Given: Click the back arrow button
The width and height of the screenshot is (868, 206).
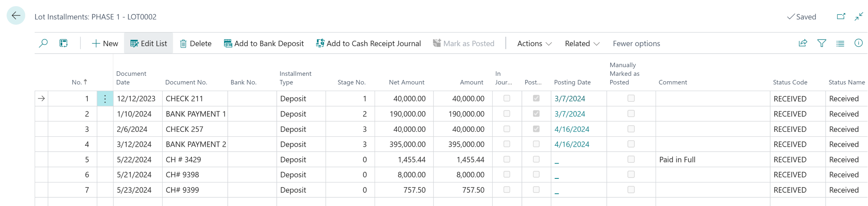Looking at the screenshot, I should pos(16,16).
